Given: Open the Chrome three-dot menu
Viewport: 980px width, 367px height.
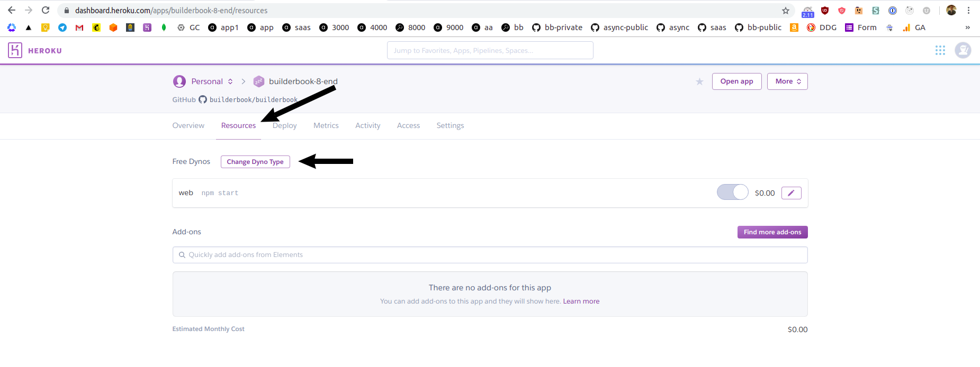Looking at the screenshot, I should tap(968, 11).
